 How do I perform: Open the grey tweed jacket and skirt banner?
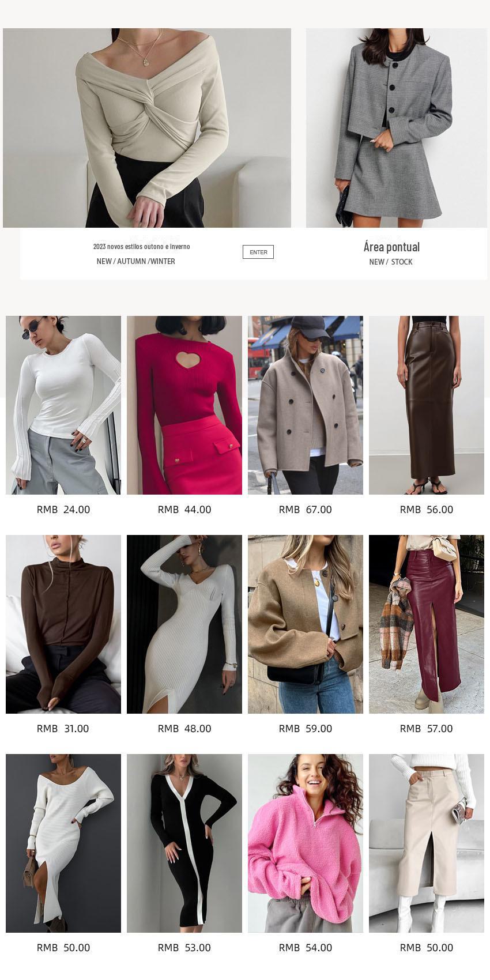pos(396,128)
